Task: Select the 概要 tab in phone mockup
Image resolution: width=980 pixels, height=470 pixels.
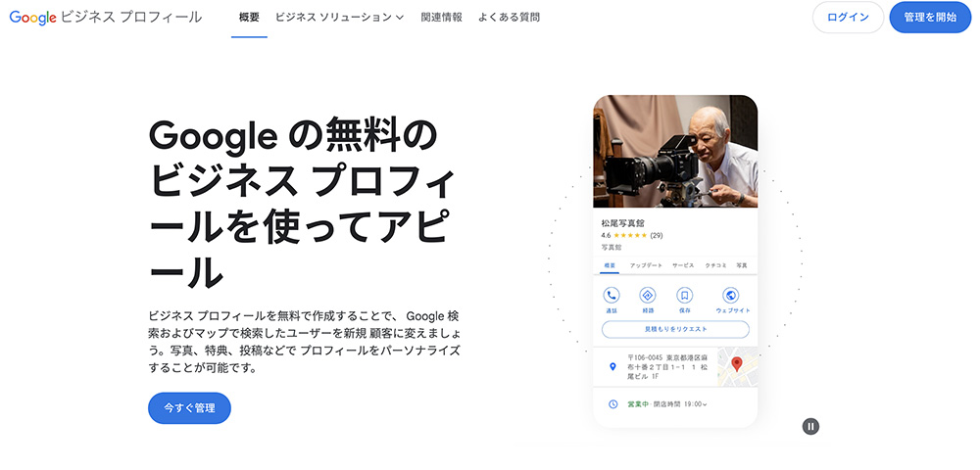Action: coord(610,265)
